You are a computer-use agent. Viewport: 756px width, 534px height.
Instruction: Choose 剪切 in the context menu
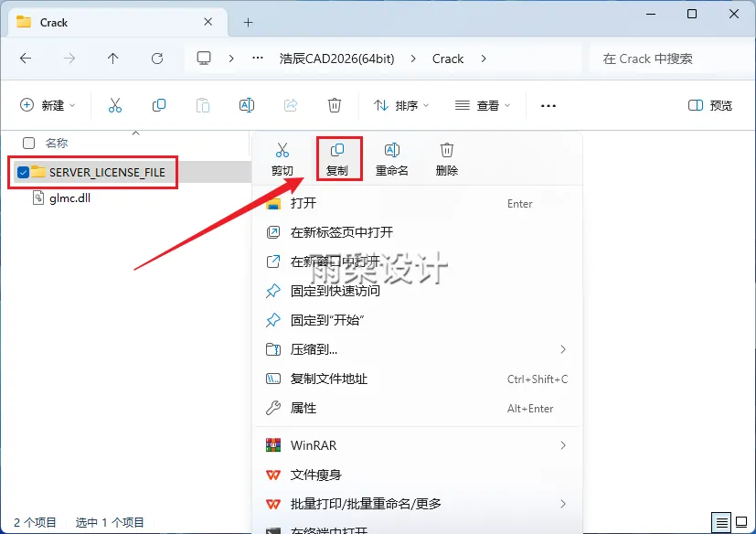click(x=282, y=159)
